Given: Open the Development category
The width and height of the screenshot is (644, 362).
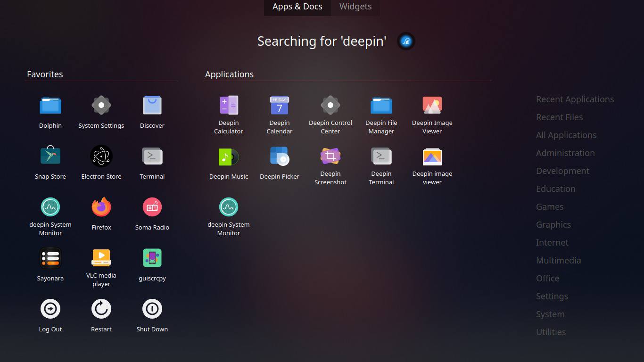Looking at the screenshot, I should coord(562,171).
